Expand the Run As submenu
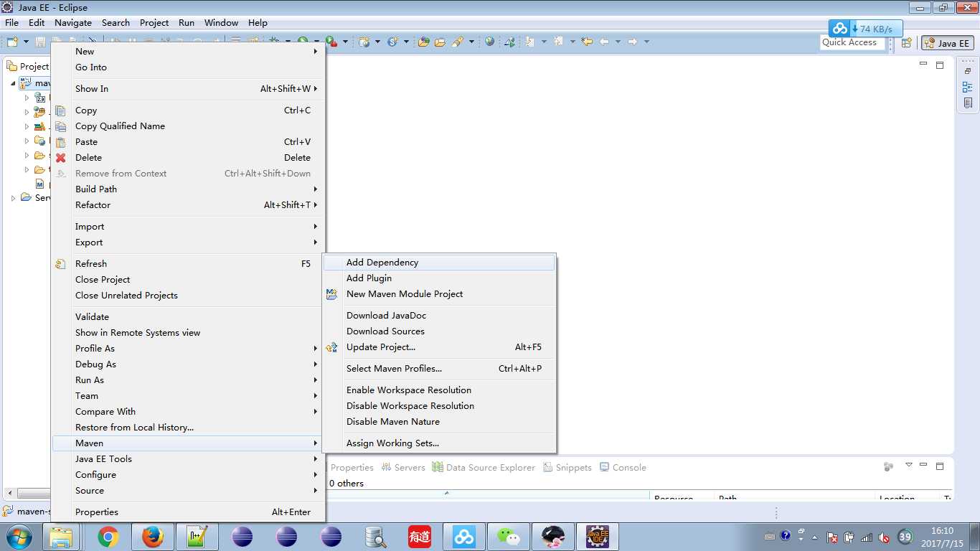The image size is (980, 551). (x=187, y=380)
